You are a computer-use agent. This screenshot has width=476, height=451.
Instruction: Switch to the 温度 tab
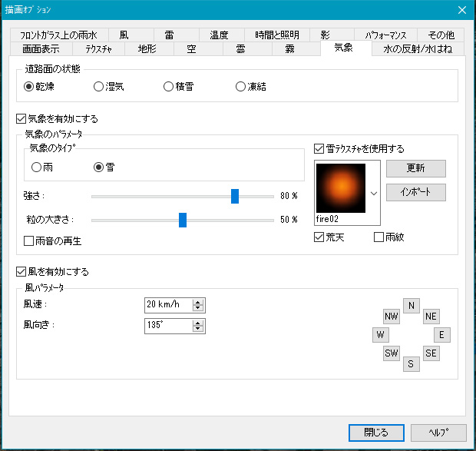(222, 35)
